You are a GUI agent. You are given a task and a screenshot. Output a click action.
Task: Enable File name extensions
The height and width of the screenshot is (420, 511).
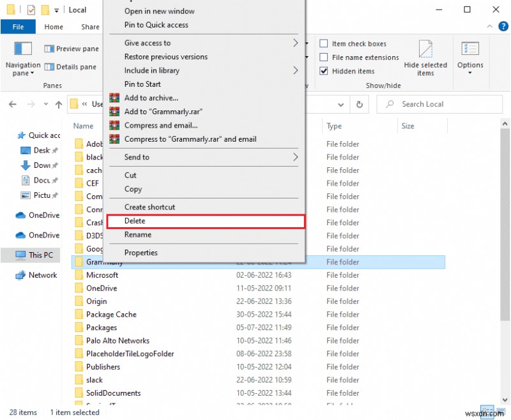click(x=325, y=57)
